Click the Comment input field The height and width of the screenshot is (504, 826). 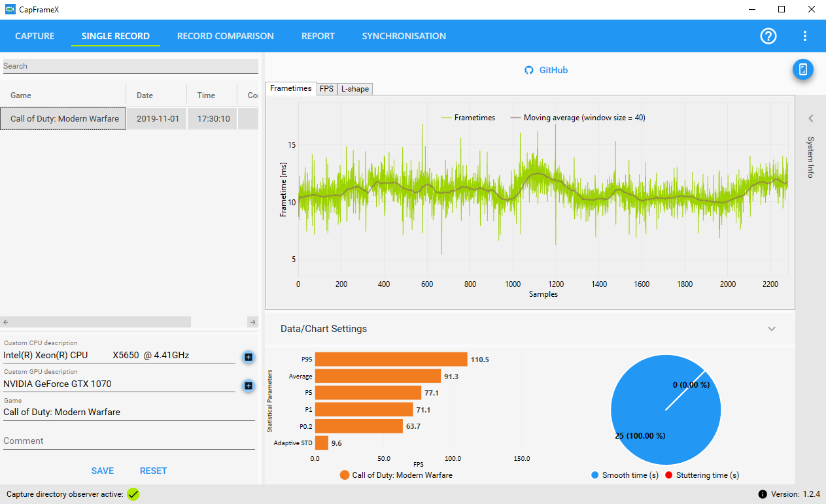129,441
